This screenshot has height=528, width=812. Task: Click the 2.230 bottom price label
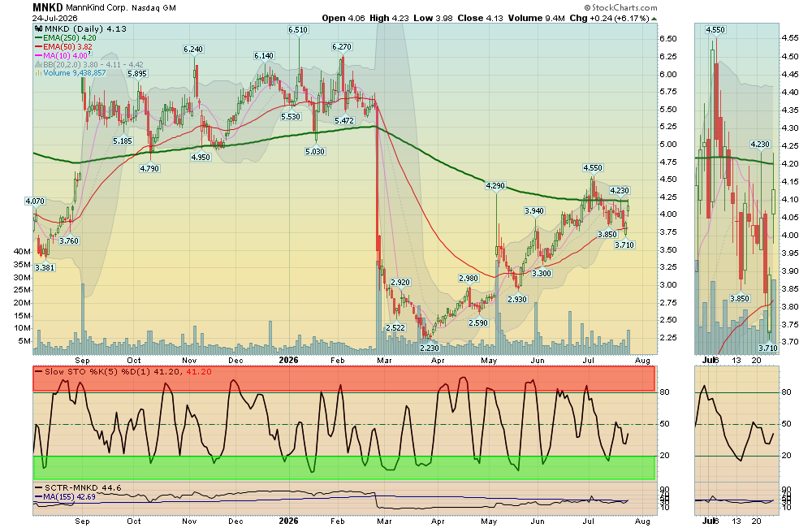430,348
